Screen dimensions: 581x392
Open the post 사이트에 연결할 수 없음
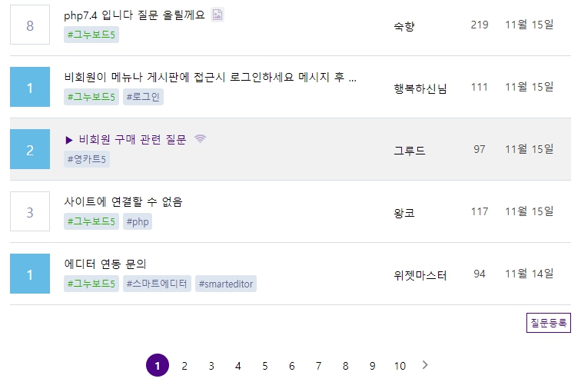pos(123,202)
